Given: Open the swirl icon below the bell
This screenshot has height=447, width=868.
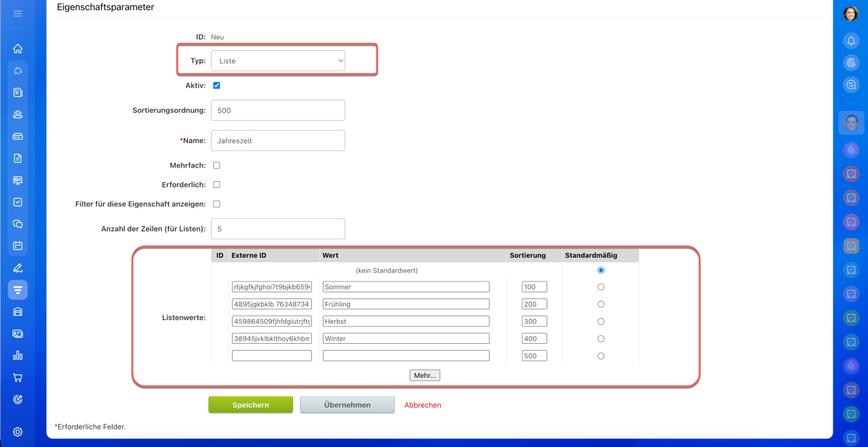Looking at the screenshot, I should click(x=851, y=62).
